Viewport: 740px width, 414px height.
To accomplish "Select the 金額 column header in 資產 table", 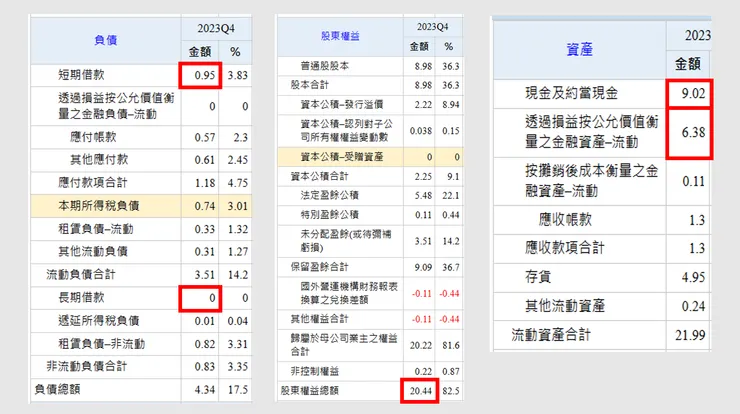I will click(688, 64).
